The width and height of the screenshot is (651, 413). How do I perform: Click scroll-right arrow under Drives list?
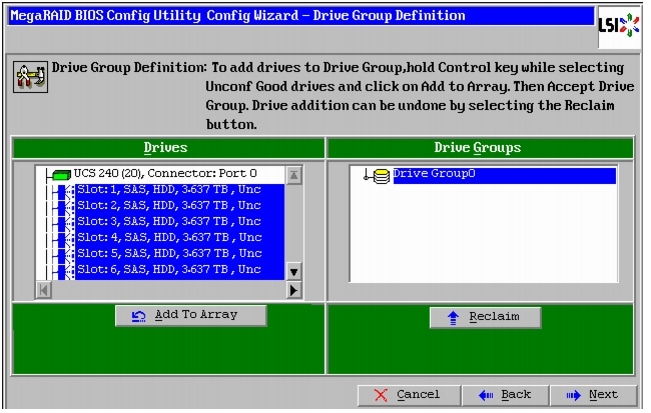[x=294, y=290]
